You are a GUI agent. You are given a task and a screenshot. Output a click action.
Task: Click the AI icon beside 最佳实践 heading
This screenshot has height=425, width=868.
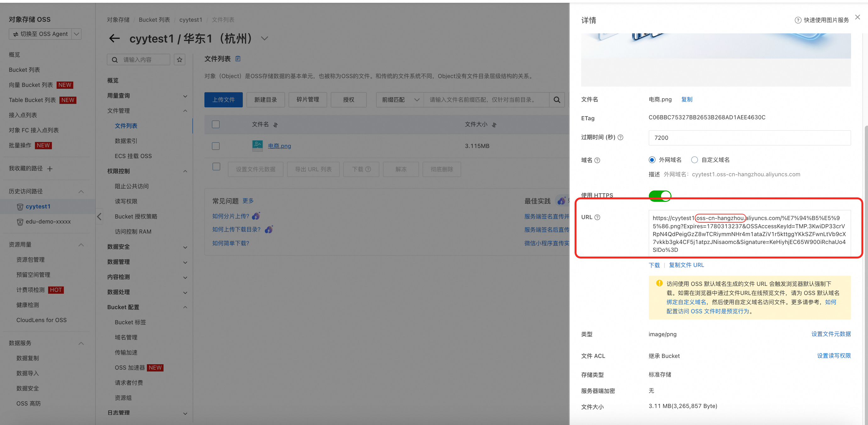561,201
